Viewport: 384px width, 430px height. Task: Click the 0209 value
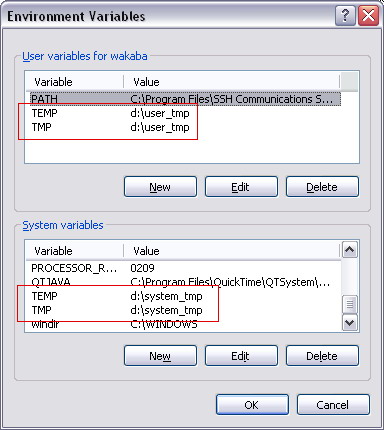click(143, 268)
